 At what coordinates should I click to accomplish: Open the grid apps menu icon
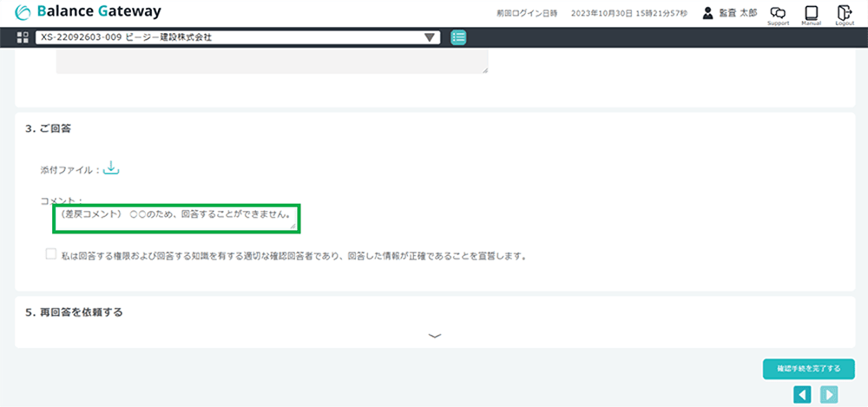tap(23, 37)
